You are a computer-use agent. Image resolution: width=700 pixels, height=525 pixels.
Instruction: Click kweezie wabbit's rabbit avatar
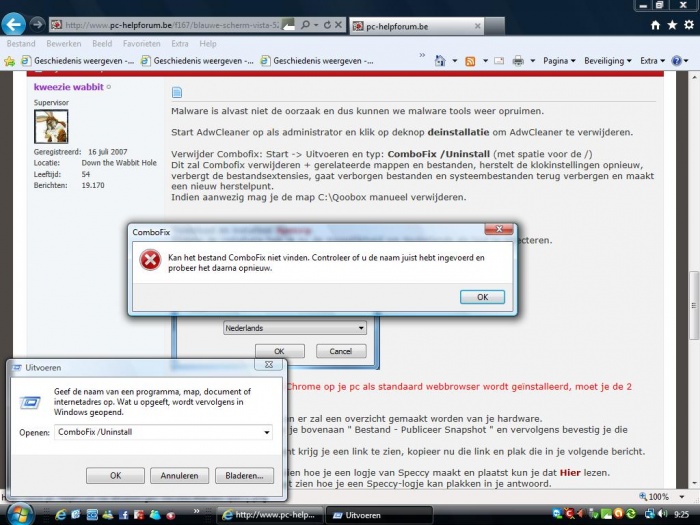(51, 127)
